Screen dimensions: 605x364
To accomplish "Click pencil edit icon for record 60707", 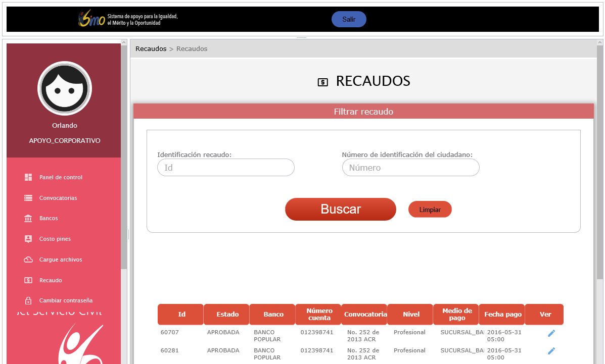I will [x=551, y=333].
